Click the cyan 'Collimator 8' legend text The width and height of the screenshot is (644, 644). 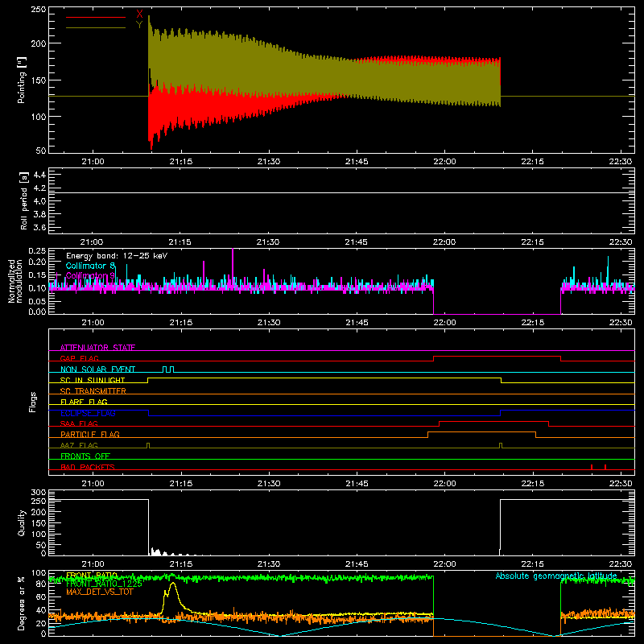(90, 266)
